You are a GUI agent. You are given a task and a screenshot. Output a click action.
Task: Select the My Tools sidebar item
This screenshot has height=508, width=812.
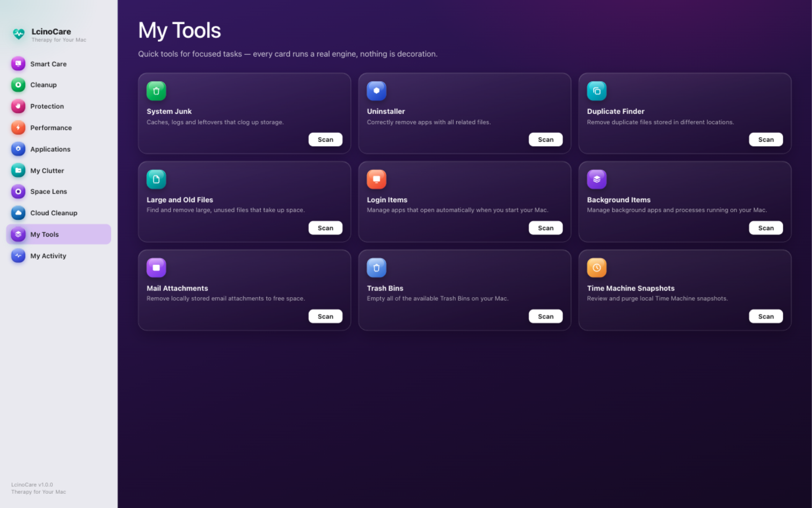click(x=58, y=234)
